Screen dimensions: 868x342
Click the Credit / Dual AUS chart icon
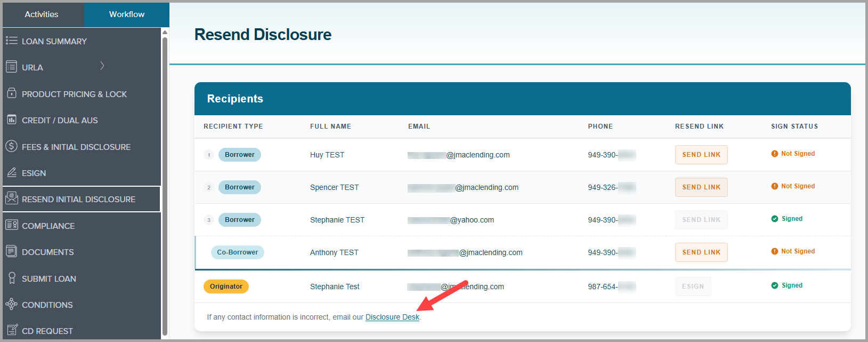[x=11, y=120]
